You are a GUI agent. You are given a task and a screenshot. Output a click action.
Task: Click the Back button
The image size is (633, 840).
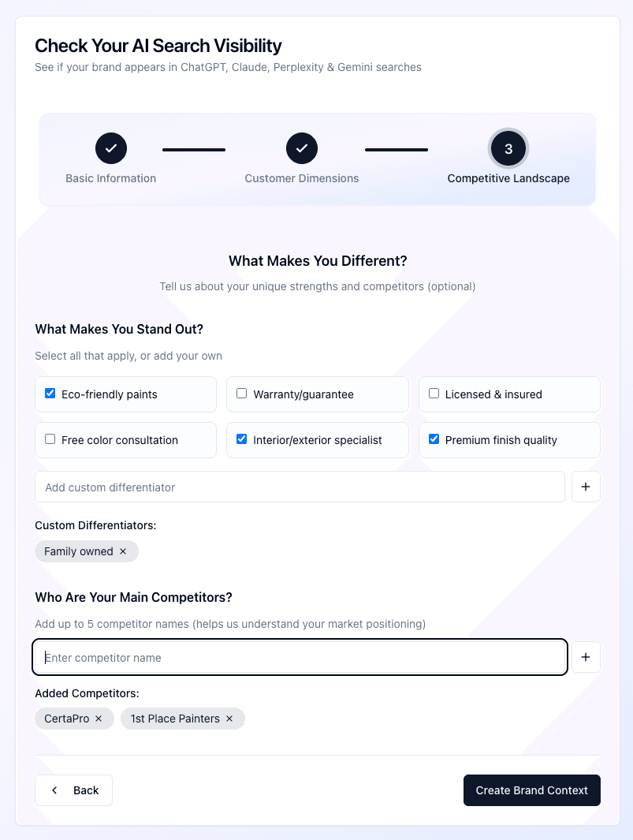tap(73, 790)
